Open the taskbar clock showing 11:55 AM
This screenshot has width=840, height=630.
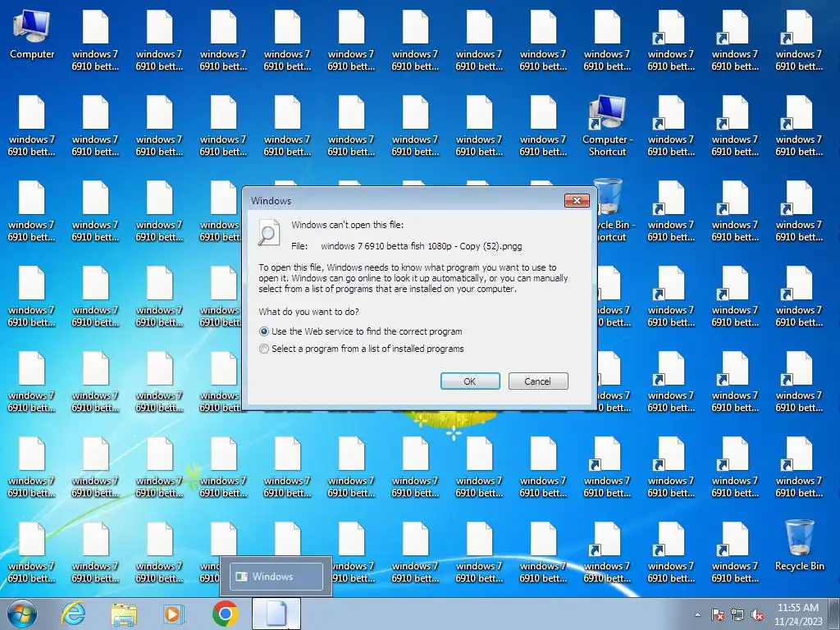797,614
